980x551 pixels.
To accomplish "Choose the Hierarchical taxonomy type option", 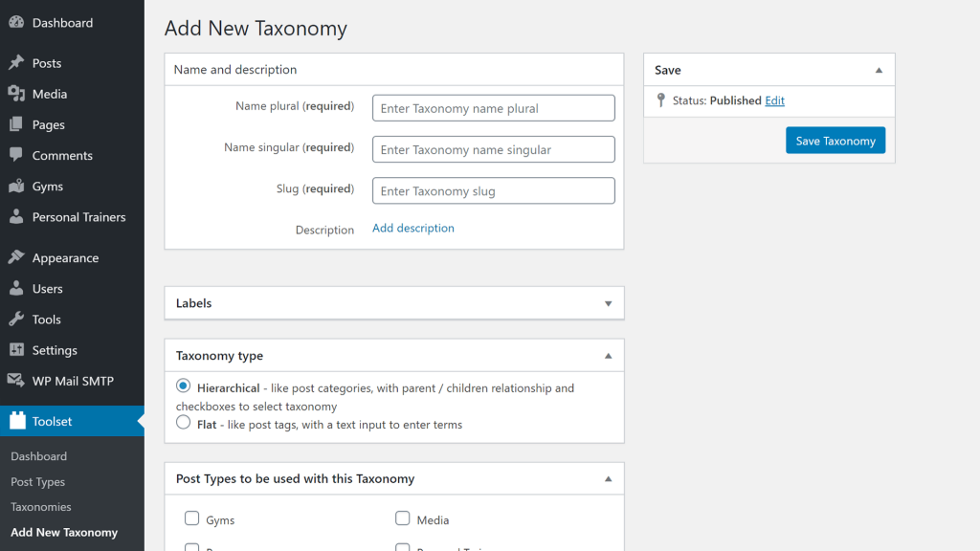I will pos(183,386).
